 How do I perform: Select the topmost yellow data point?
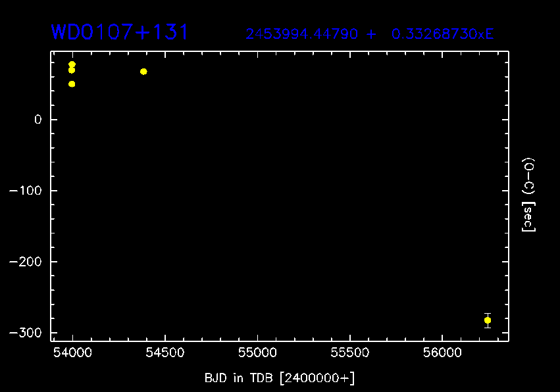coord(72,64)
